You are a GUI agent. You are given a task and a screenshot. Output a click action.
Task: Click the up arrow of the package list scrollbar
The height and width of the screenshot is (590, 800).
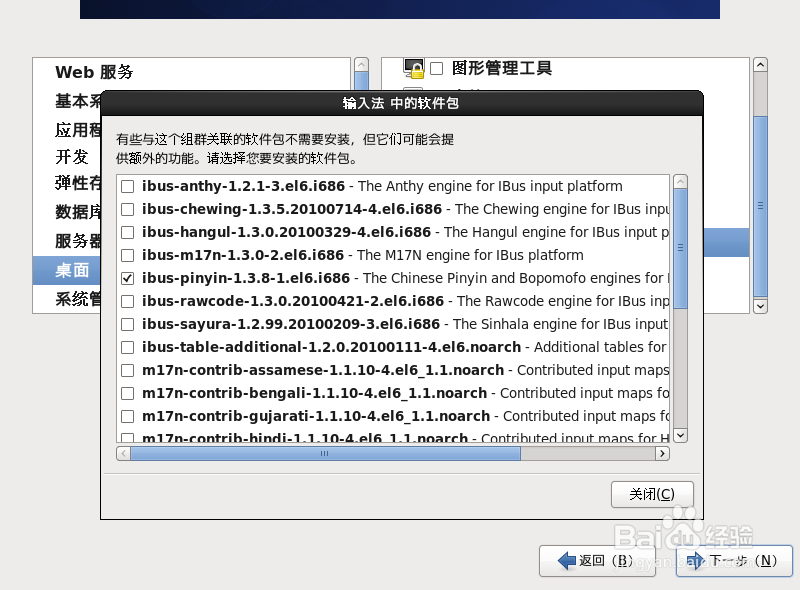coord(681,182)
